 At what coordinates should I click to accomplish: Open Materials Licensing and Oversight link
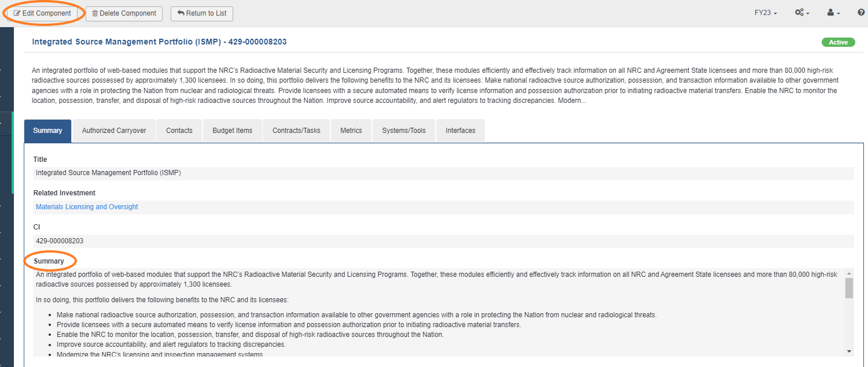pyautogui.click(x=87, y=207)
